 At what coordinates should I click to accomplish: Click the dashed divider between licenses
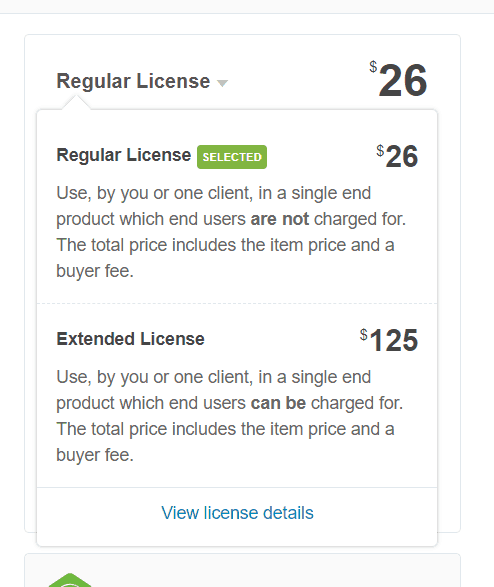pyautogui.click(x=237, y=304)
